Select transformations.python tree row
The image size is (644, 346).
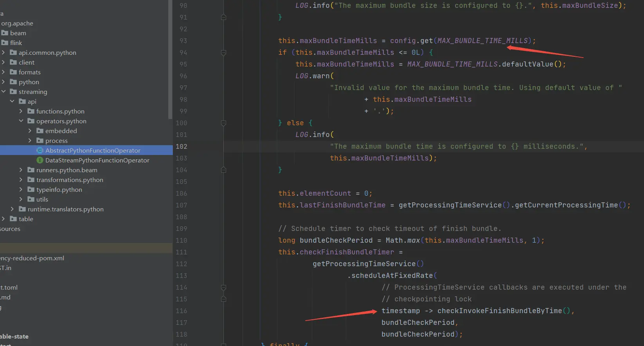point(86,180)
